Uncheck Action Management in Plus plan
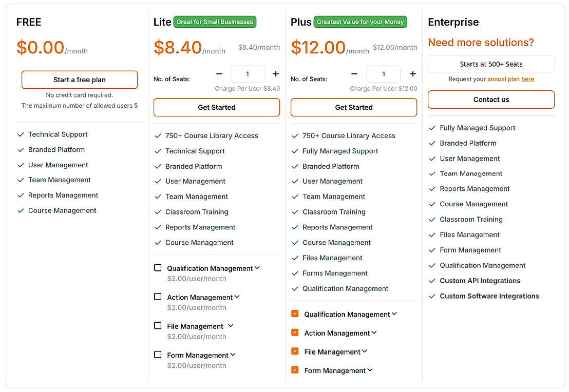This screenshot has height=392, width=569. (295, 332)
